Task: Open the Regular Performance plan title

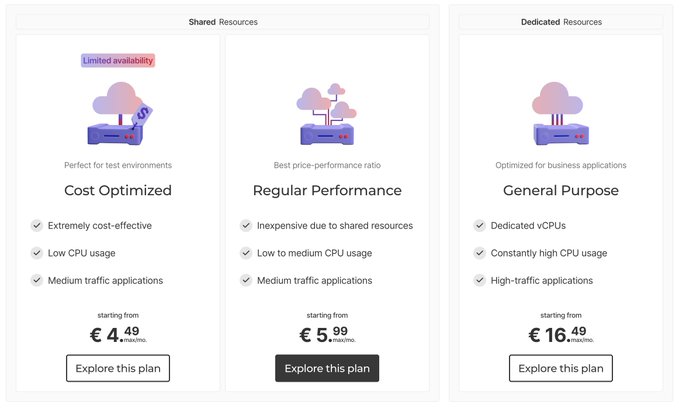Action: [327, 190]
